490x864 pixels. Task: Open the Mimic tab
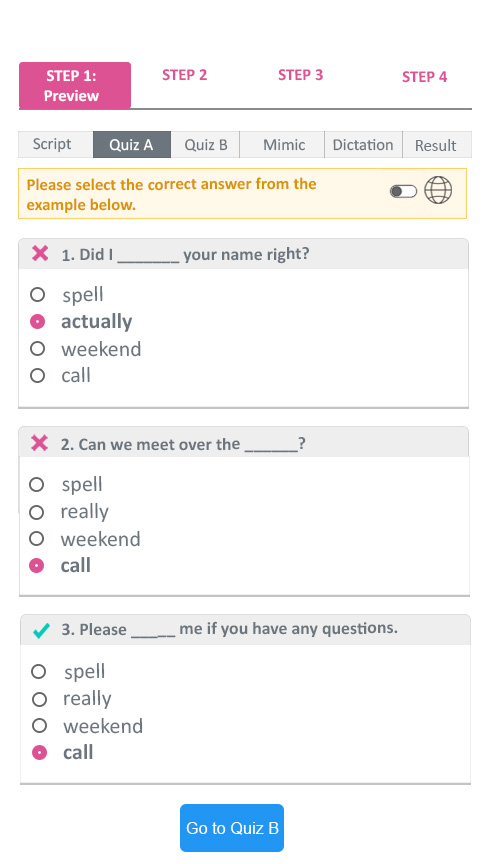[283, 145]
